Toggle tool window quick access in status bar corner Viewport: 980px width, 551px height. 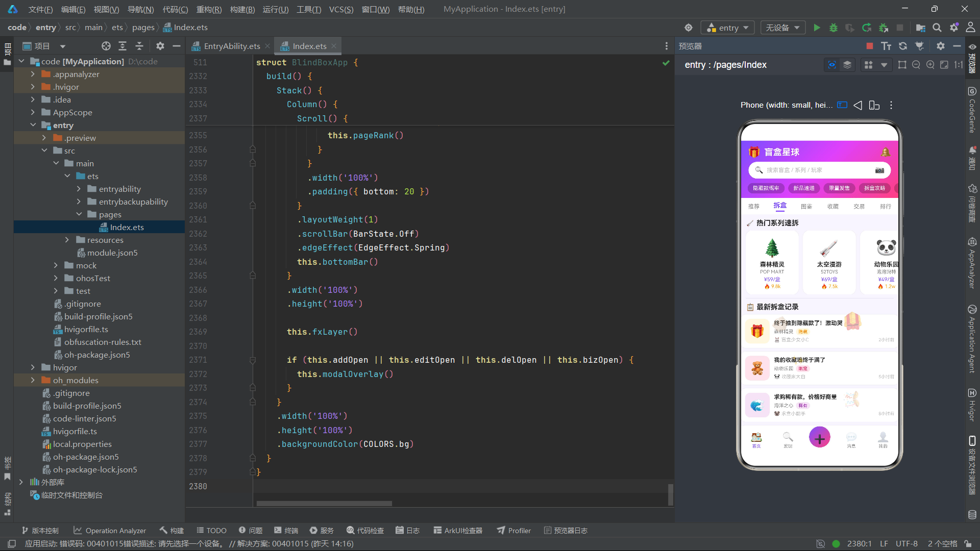(x=12, y=544)
